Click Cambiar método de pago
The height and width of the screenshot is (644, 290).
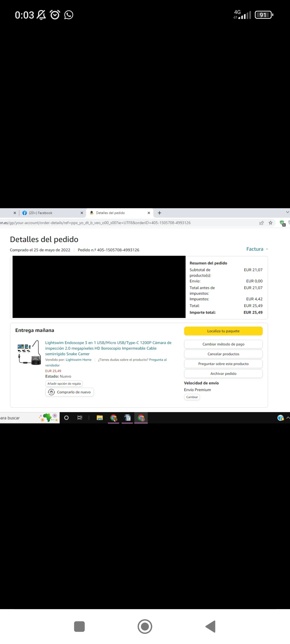point(223,344)
